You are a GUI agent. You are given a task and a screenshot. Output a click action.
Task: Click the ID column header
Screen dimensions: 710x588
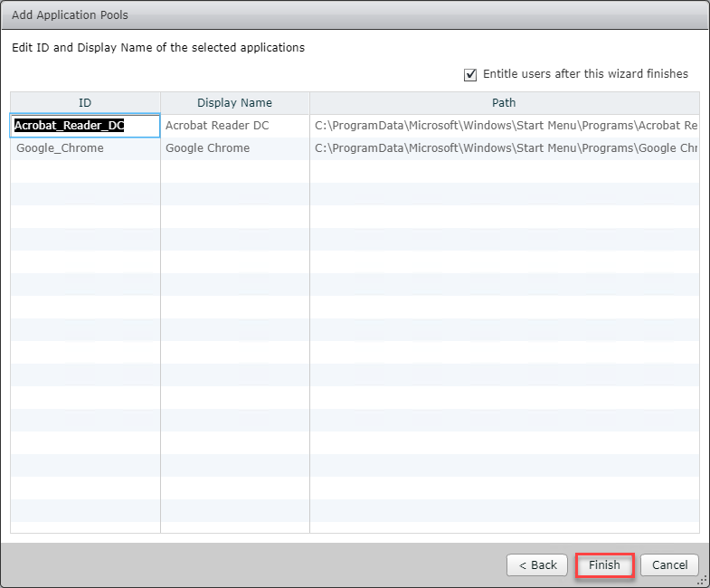85,103
